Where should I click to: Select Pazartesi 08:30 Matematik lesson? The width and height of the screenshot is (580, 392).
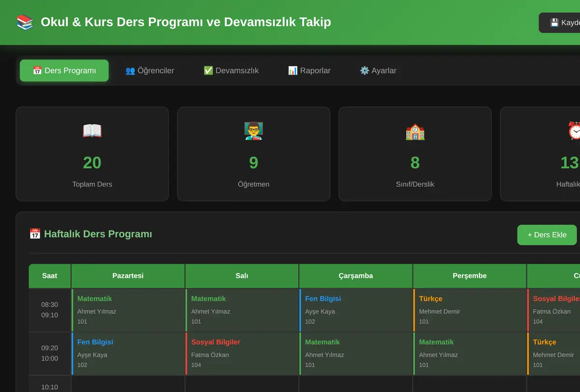pyautogui.click(x=128, y=310)
